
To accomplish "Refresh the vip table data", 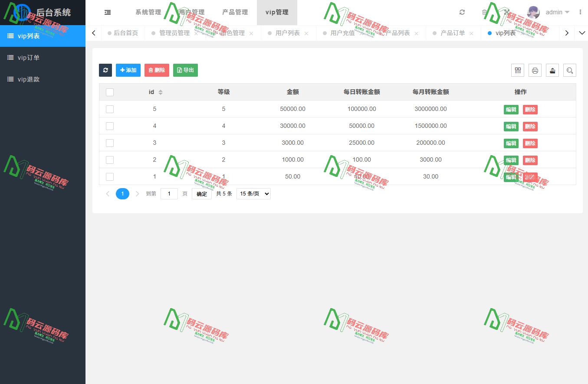I will click(x=105, y=70).
